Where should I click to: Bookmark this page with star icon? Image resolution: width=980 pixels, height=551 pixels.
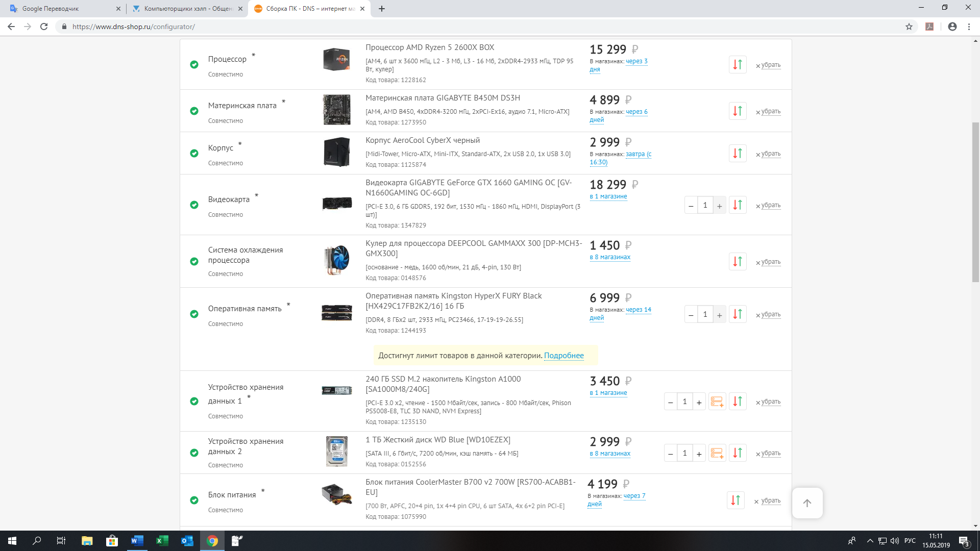coord(909,27)
